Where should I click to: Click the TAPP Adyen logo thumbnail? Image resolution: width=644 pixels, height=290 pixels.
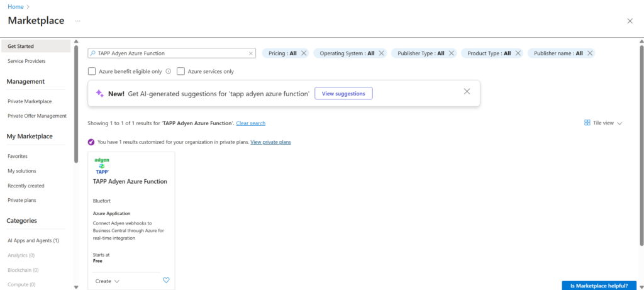[x=102, y=166]
